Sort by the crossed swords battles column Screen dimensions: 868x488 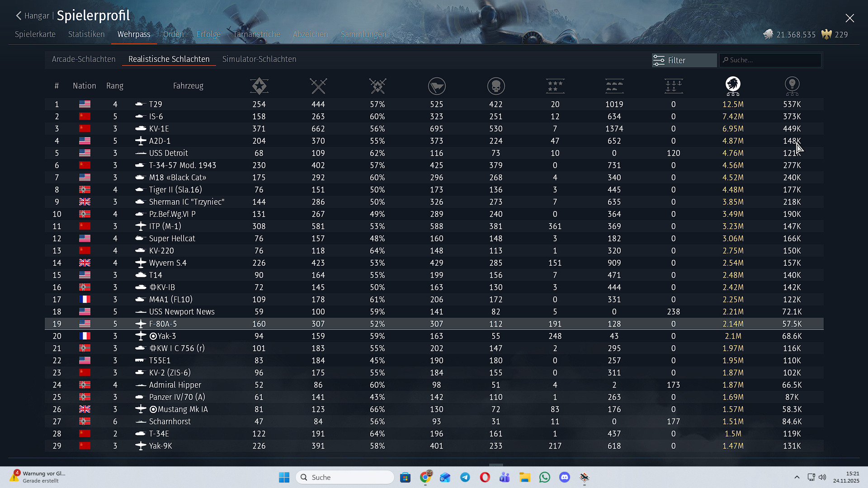tap(318, 86)
